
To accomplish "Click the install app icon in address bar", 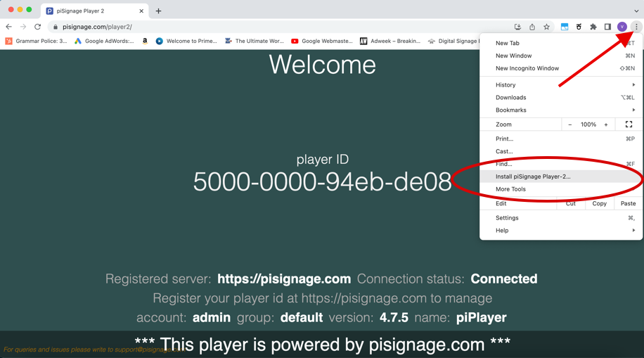I will click(x=517, y=27).
